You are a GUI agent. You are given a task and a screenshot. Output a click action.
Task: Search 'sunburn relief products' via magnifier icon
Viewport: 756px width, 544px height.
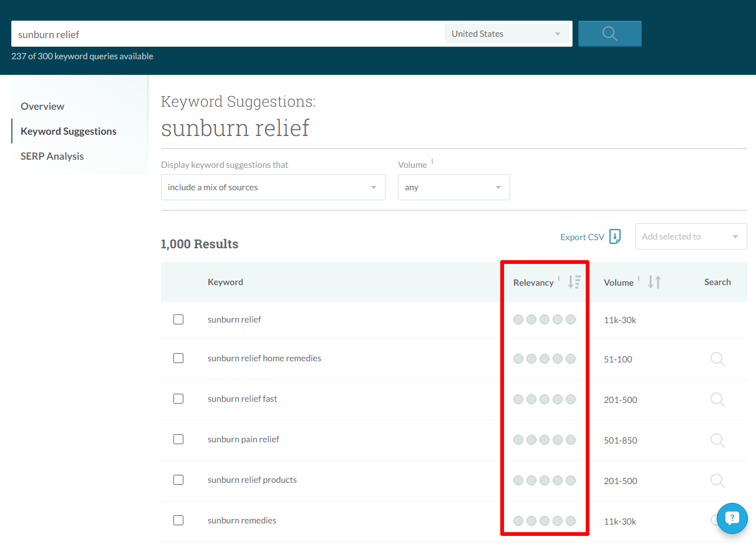[717, 480]
